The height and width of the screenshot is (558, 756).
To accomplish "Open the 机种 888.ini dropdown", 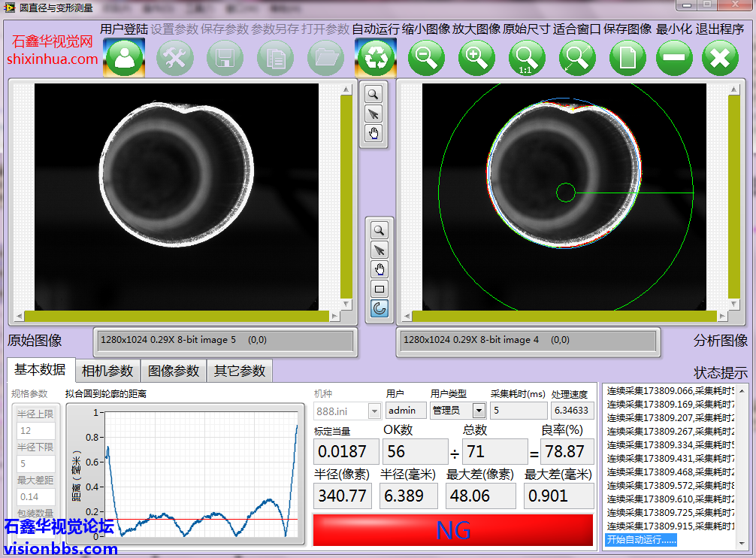I will click(374, 411).
